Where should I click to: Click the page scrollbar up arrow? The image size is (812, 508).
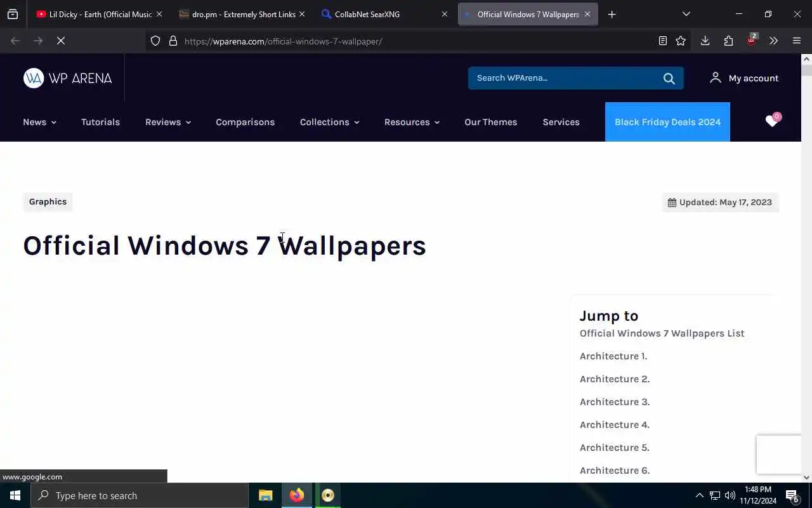coord(806,59)
